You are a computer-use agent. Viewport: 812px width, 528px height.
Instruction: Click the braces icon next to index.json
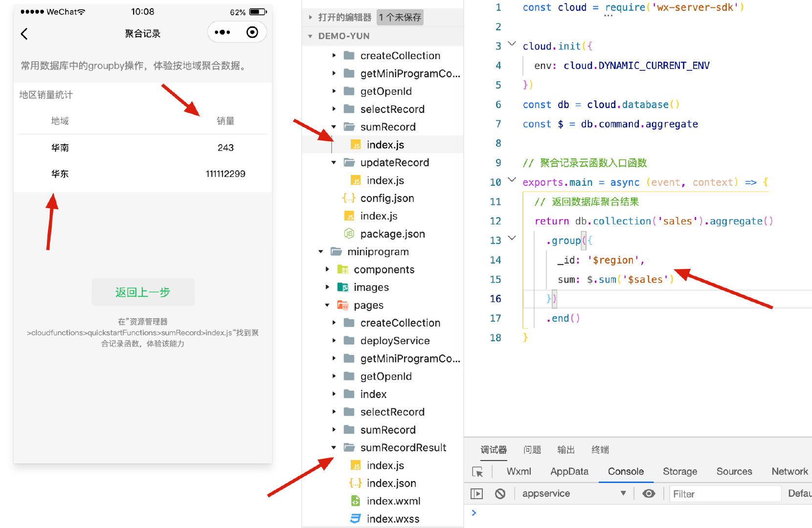click(356, 483)
